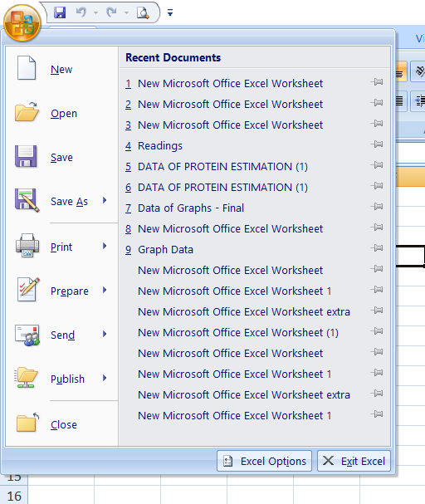Screen dimensions: 425x504
Task: Expand the Save As submenu arrow
Action: coord(105,201)
